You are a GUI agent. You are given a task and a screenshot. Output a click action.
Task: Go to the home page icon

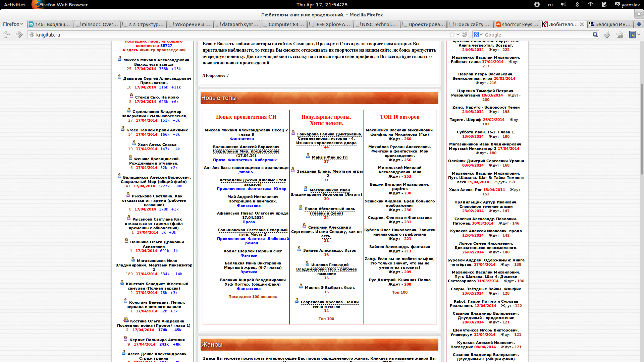coord(620,35)
